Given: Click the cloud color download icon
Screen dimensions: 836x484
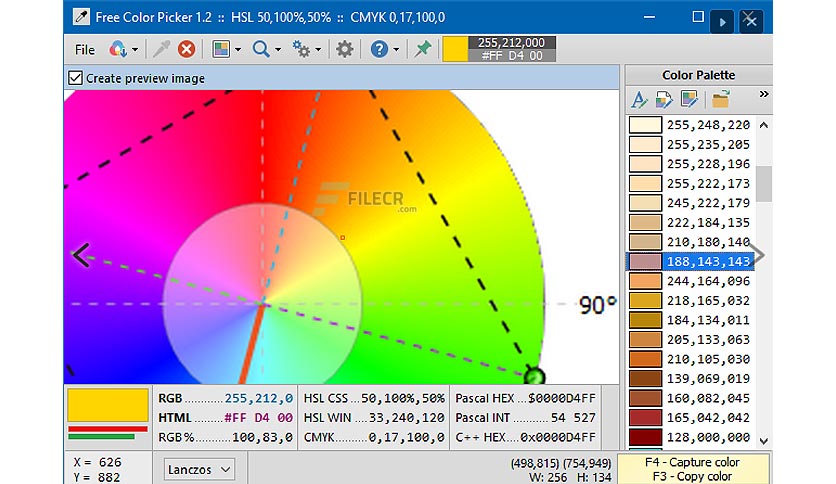Looking at the screenshot, I should [117, 50].
